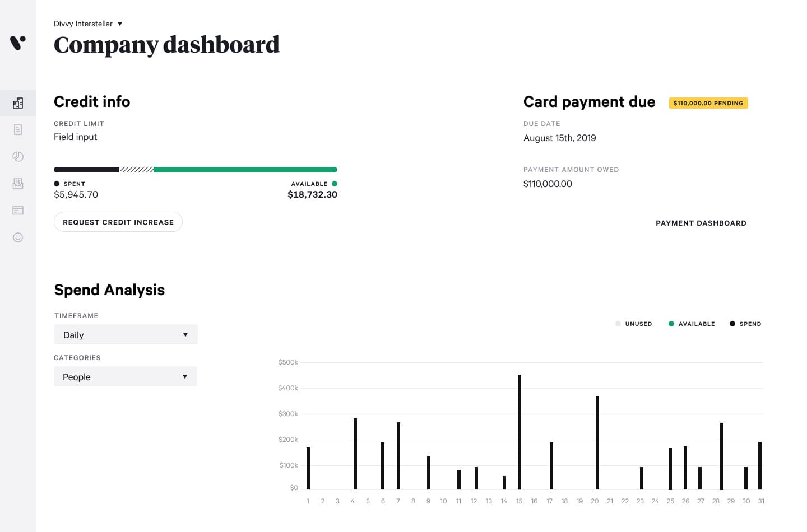The height and width of the screenshot is (532, 807).
Task: Select the tallest bar on day 15
Action: (x=520, y=432)
